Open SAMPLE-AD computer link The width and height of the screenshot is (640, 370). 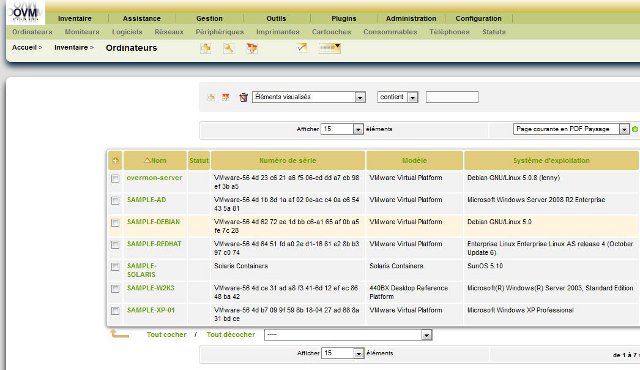(x=147, y=199)
